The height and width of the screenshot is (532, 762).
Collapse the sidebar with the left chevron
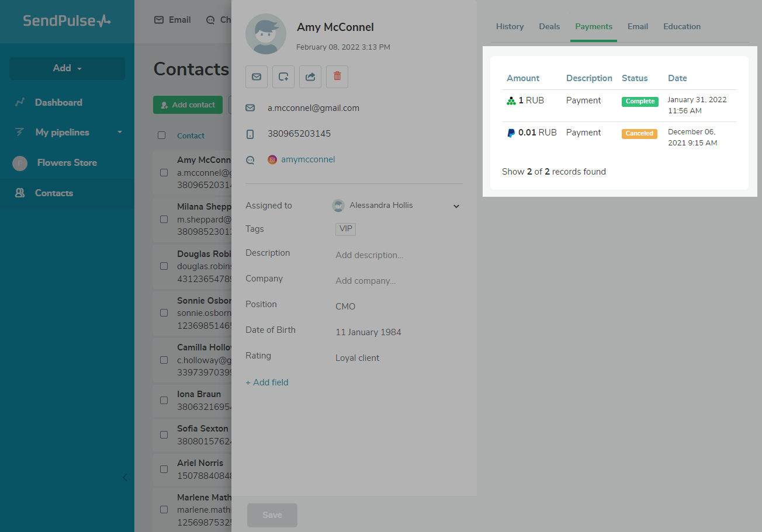pyautogui.click(x=125, y=477)
